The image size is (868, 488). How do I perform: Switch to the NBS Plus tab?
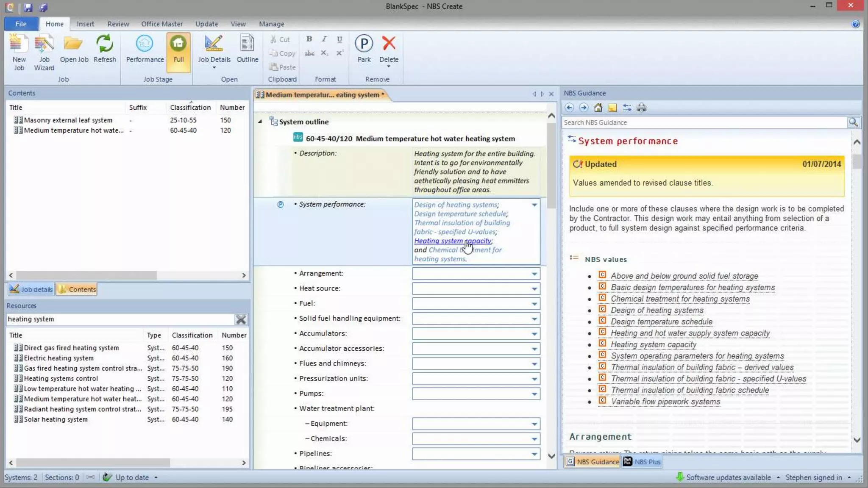tap(642, 462)
